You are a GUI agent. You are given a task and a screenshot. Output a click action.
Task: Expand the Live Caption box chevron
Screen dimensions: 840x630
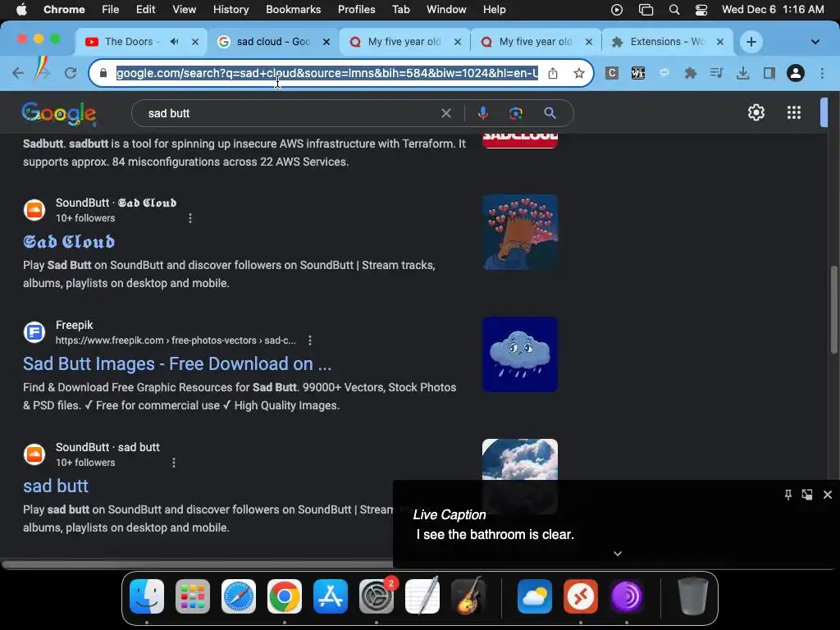point(617,554)
